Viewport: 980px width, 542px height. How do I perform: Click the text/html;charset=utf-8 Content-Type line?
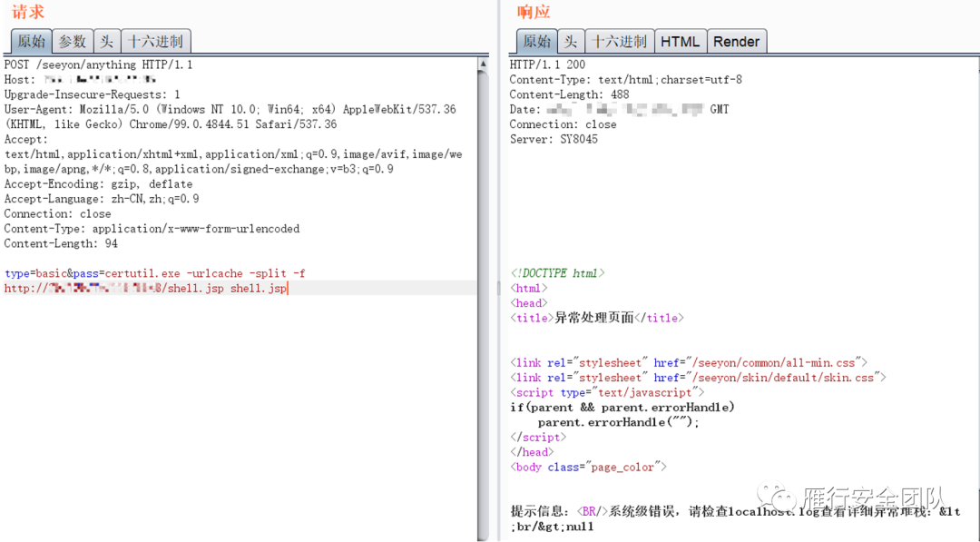point(625,80)
